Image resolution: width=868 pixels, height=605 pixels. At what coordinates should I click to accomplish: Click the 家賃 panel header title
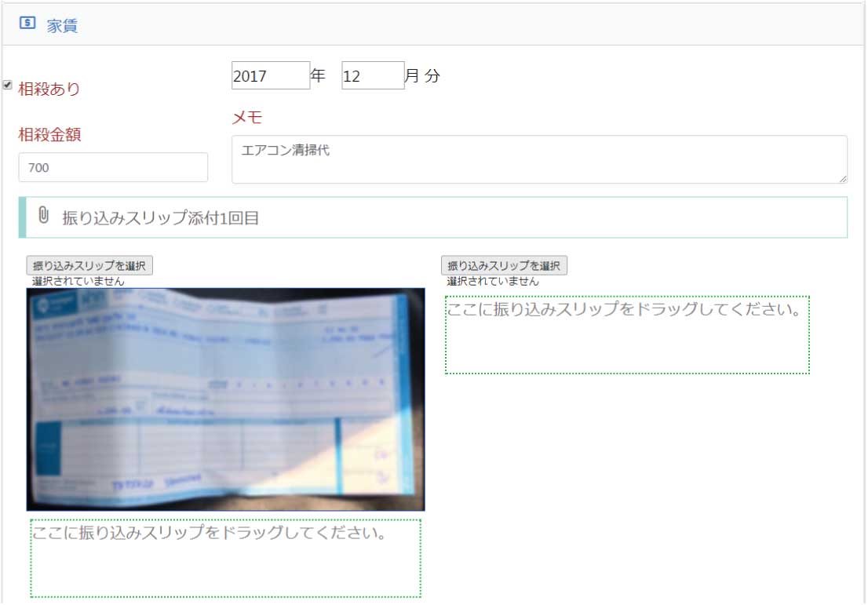pos(62,25)
